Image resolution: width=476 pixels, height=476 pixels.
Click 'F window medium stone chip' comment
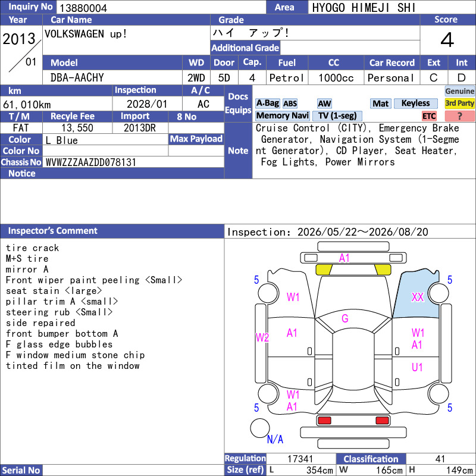76,355
